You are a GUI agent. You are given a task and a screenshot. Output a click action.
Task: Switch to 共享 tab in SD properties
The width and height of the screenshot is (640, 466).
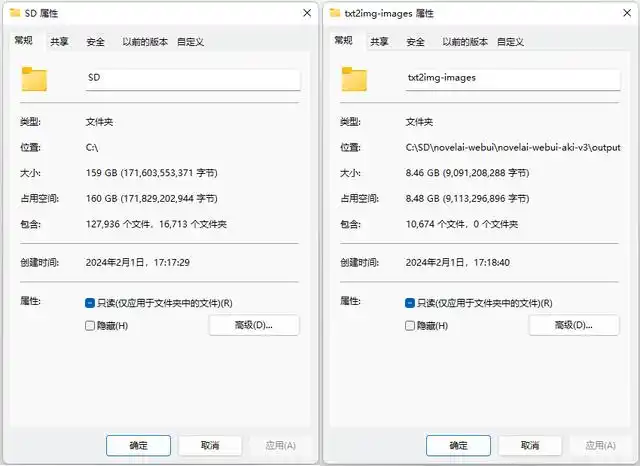click(59, 42)
